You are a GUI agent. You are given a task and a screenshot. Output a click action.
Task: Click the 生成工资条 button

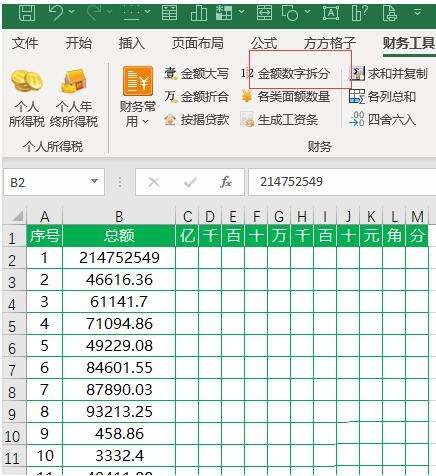pyautogui.click(x=279, y=120)
